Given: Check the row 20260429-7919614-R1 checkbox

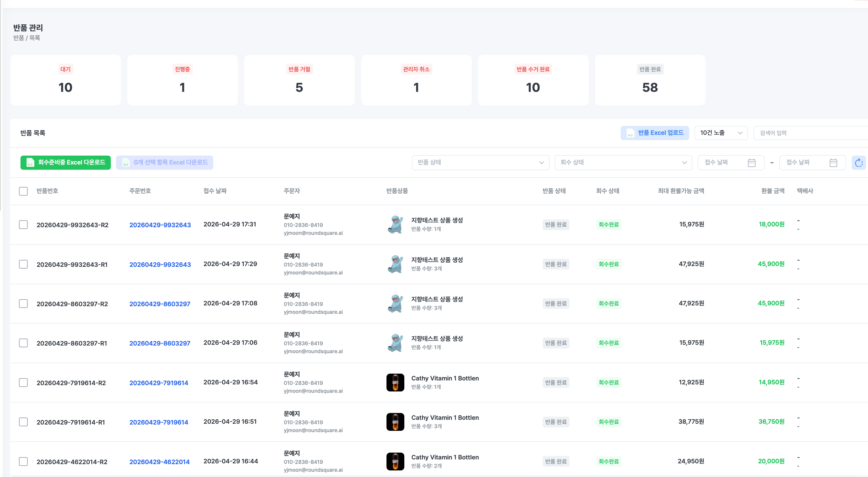Looking at the screenshot, I should coord(23,422).
